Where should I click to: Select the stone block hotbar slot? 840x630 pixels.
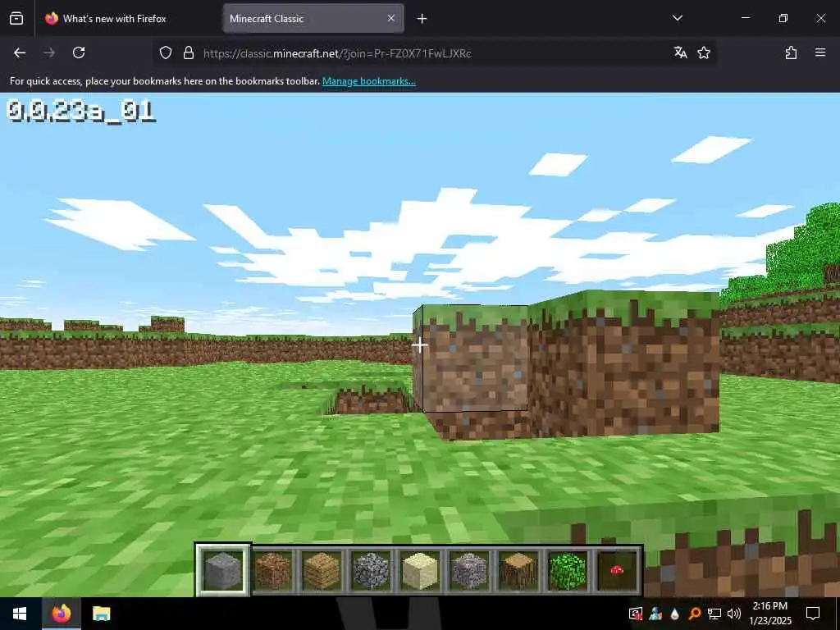(223, 570)
